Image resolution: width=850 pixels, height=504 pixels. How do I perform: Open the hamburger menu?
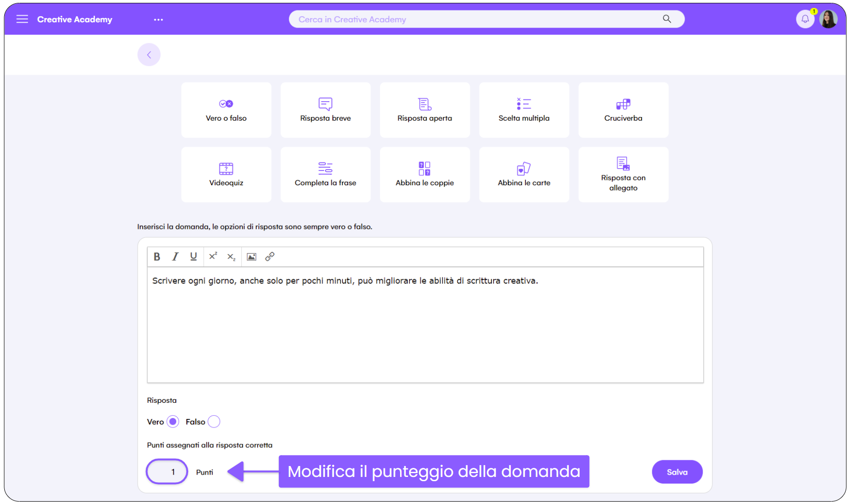coord(22,19)
